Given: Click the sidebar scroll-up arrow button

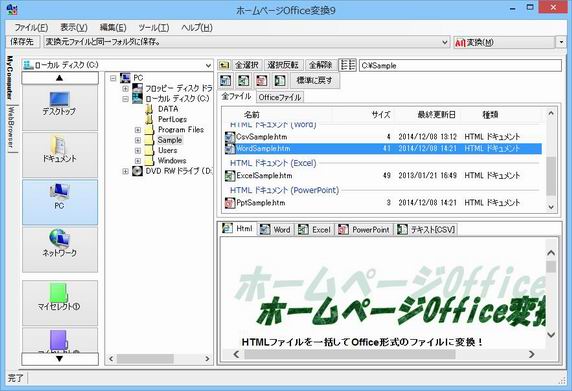Looking at the screenshot, I should [60, 78].
